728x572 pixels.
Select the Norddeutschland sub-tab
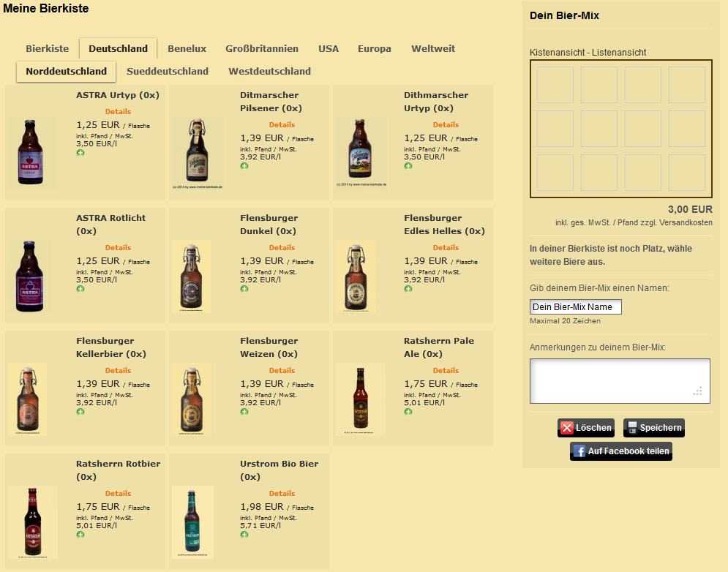tap(67, 72)
